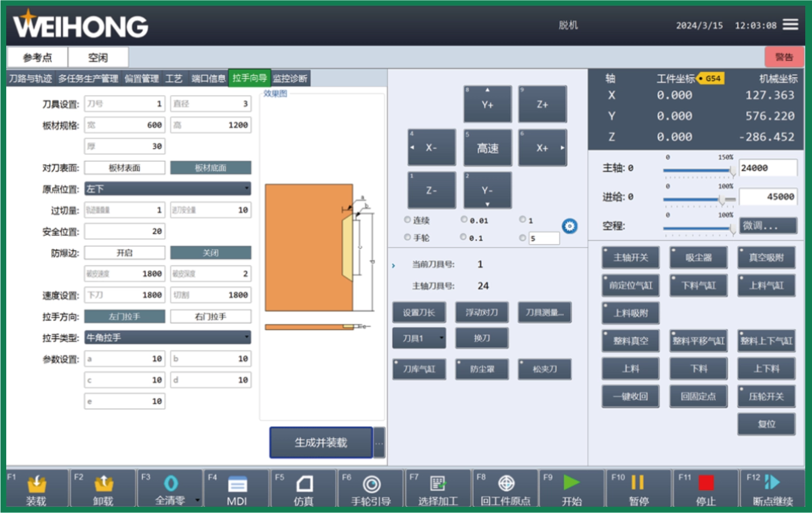Image resolution: width=812 pixels, height=513 pixels.
Task: Adjust the 主轴 spindle speed slider
Action: click(x=732, y=170)
